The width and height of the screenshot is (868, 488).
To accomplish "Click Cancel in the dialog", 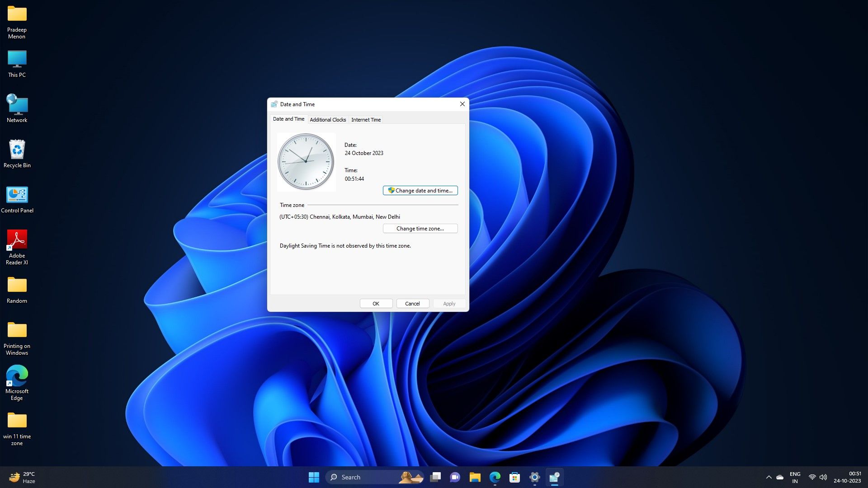I will pos(412,304).
